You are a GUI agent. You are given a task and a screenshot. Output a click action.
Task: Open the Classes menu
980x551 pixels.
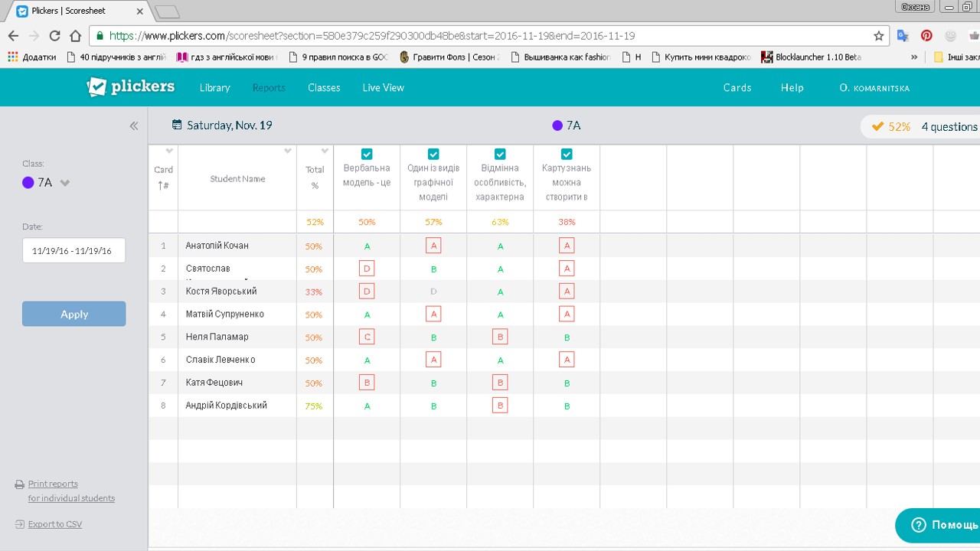[x=324, y=87]
